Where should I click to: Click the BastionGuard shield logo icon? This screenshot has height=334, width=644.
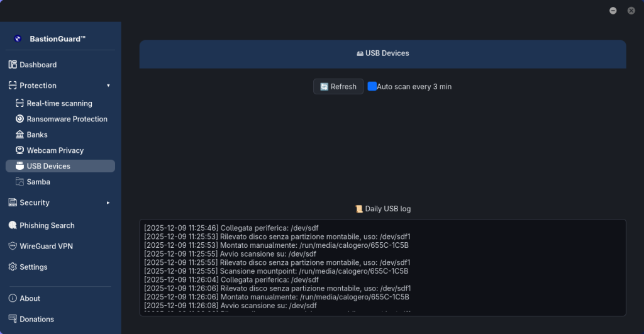click(18, 38)
